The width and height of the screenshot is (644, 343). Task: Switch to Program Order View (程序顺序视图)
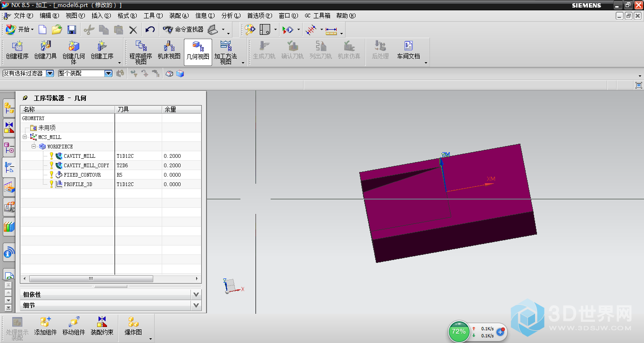tap(141, 52)
